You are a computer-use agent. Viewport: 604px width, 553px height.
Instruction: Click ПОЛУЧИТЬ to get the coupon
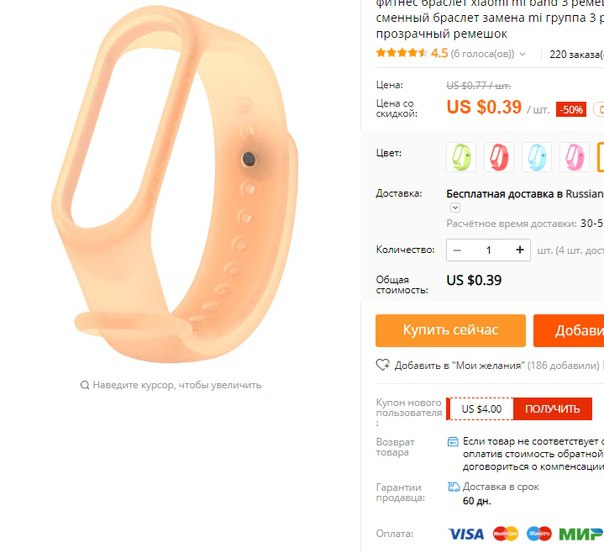552,409
